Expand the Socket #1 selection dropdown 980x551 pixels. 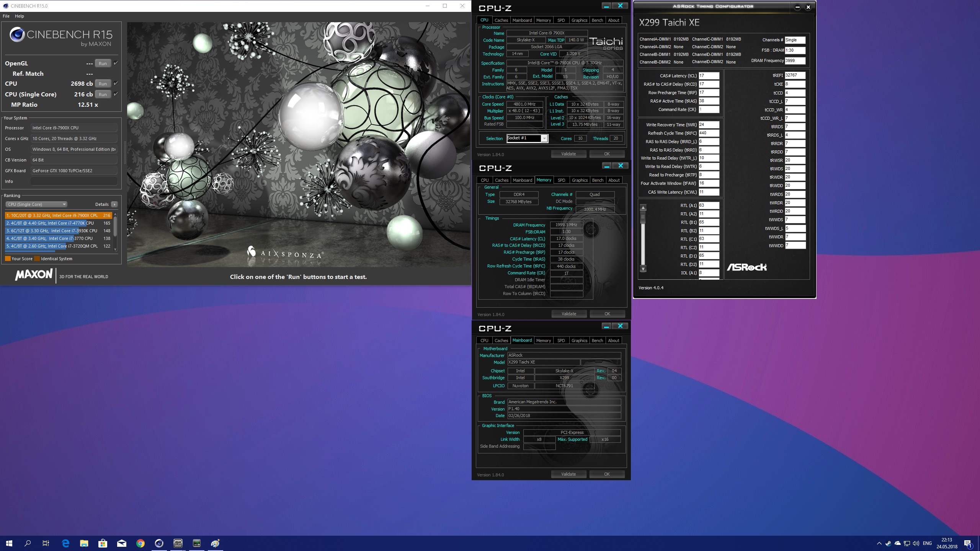tap(544, 139)
